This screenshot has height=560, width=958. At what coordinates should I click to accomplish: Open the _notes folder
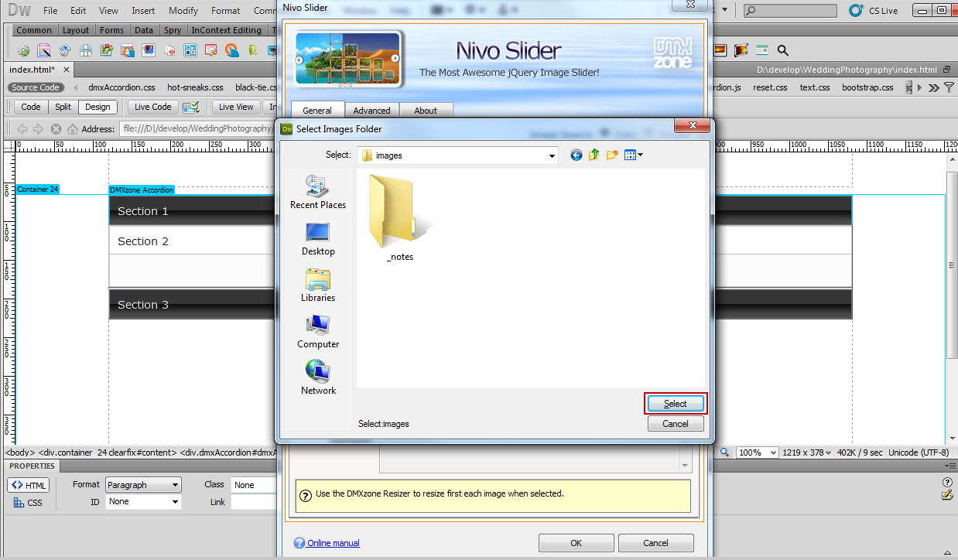pos(400,219)
